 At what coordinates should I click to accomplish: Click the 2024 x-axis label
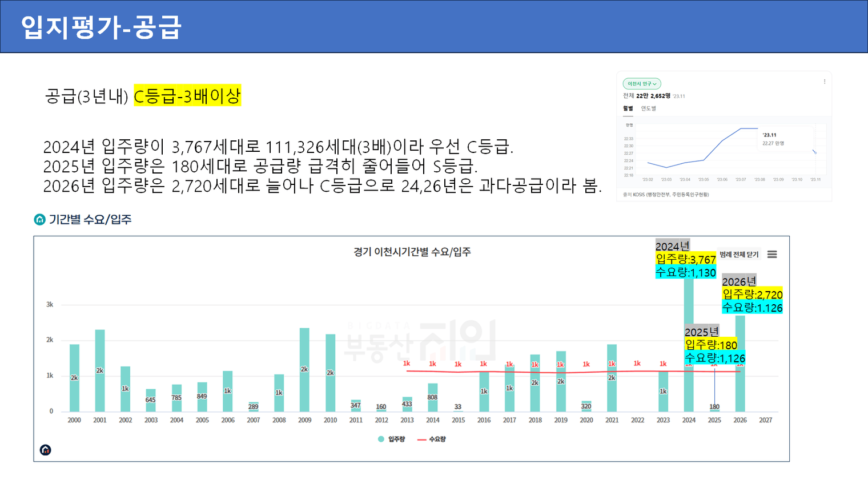coord(689,420)
